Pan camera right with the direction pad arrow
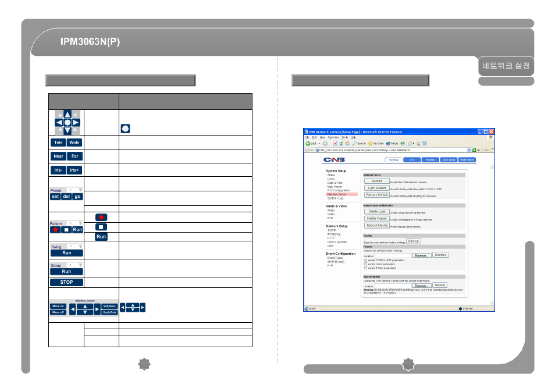The height and width of the screenshot is (392, 555). coord(76,122)
